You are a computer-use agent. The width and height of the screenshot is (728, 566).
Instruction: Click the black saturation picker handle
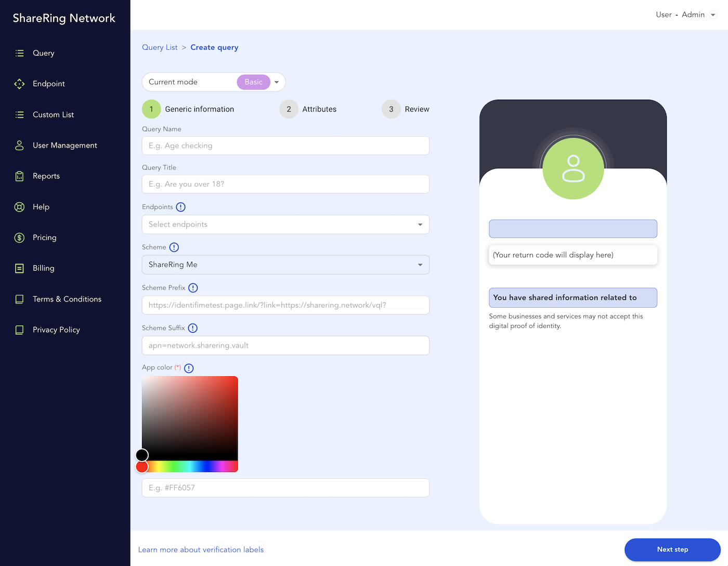(x=142, y=455)
